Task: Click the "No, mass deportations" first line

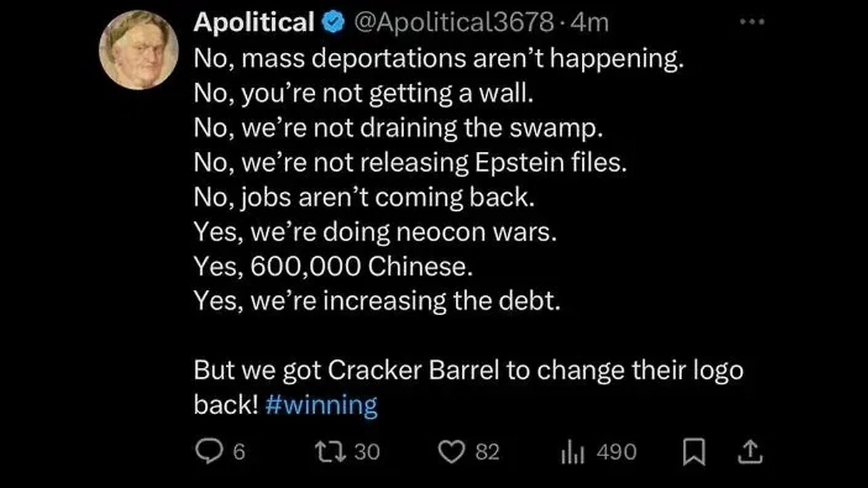Action: [438, 60]
